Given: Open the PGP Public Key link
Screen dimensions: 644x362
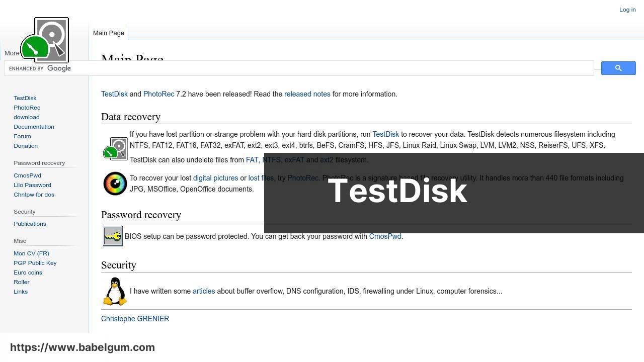Looking at the screenshot, I should coord(35,263).
